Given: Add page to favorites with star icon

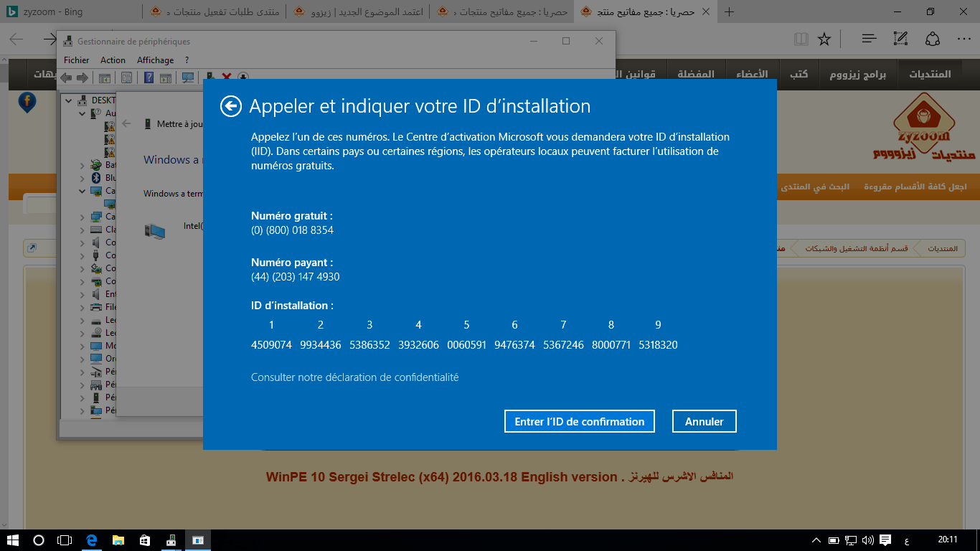Looking at the screenshot, I should 824,39.
